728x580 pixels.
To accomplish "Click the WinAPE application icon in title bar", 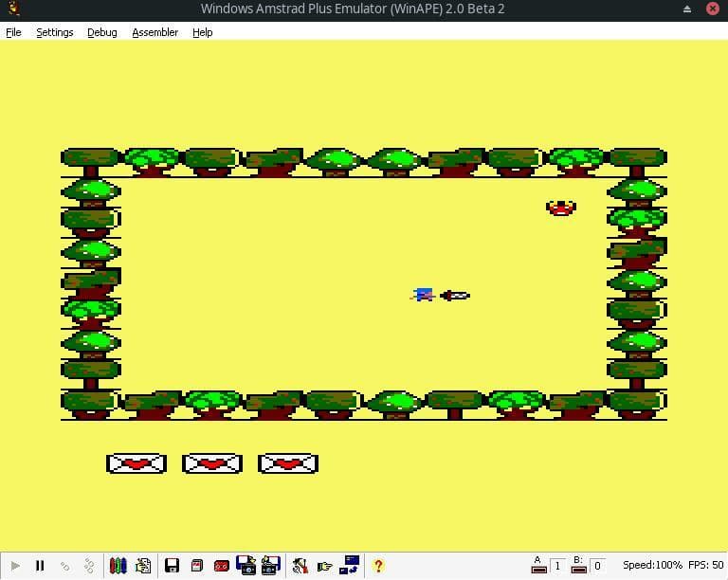I will click(14, 8).
